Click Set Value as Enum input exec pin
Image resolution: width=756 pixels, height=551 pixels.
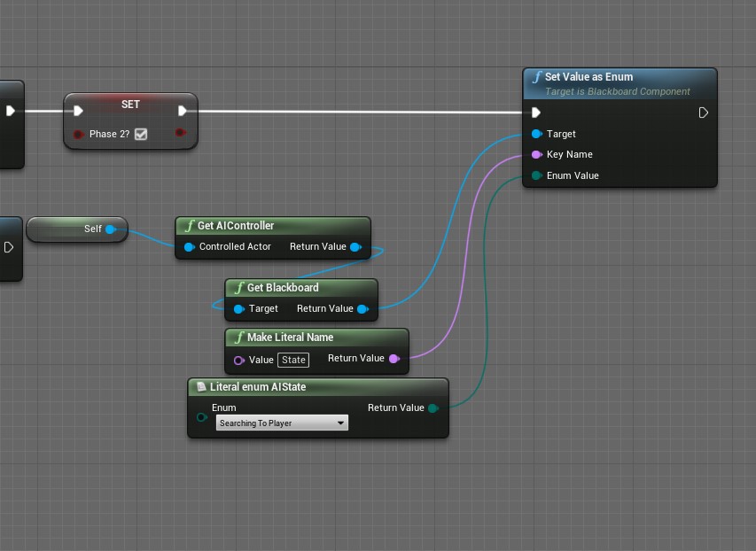coord(535,113)
